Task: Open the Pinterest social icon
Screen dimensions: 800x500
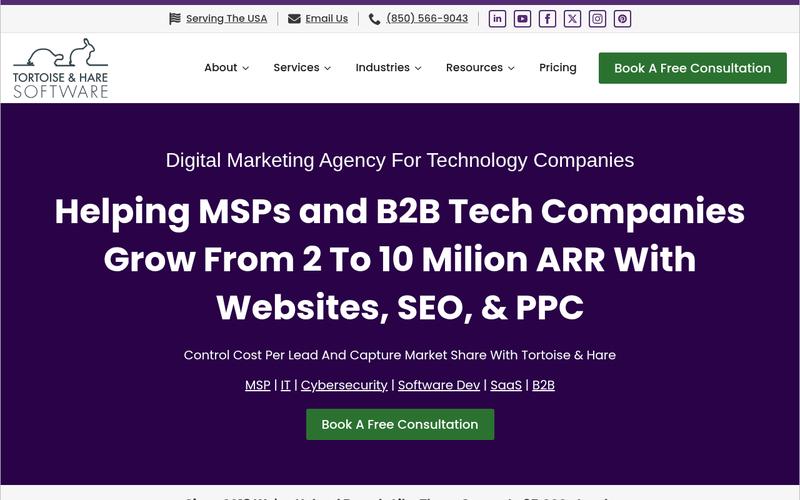Action: tap(622, 19)
